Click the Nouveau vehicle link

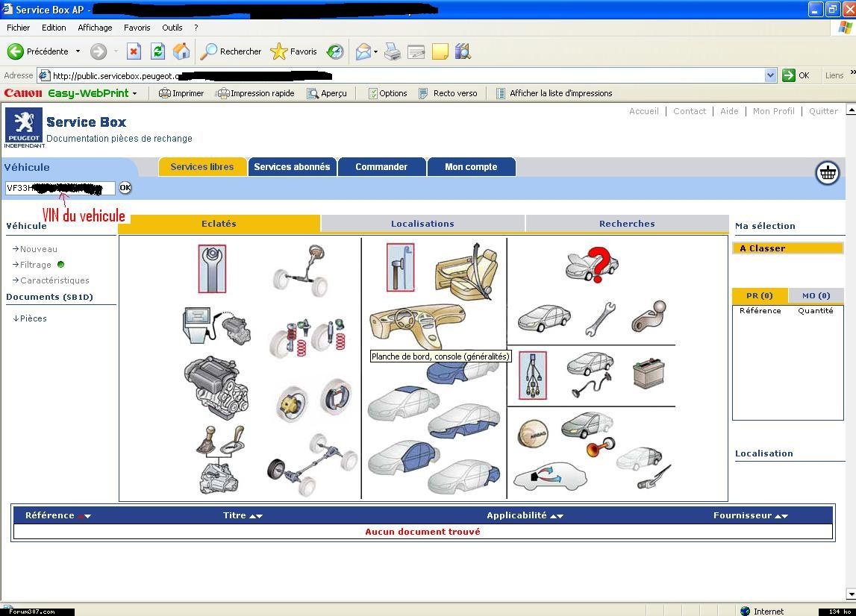[38, 249]
